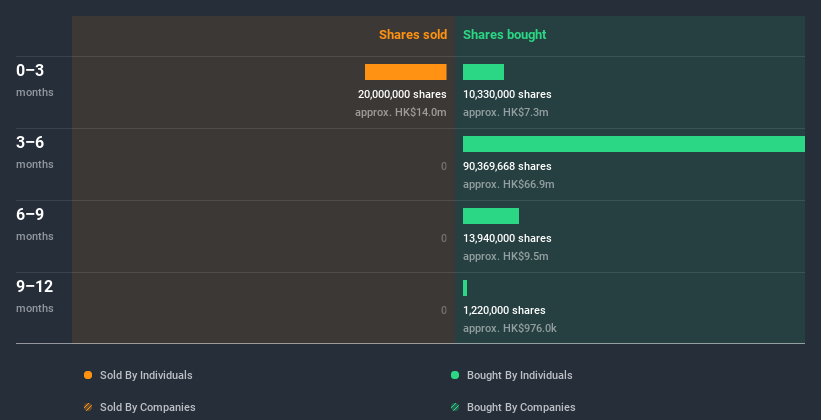The height and width of the screenshot is (420, 821).
Task: Click the zero sold value in 3–6 months row
Action: 444,167
